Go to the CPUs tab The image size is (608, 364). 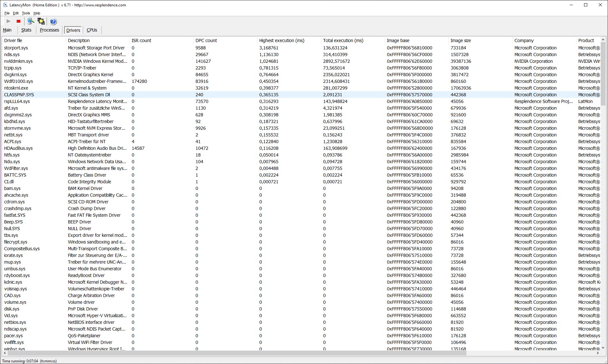coord(92,30)
